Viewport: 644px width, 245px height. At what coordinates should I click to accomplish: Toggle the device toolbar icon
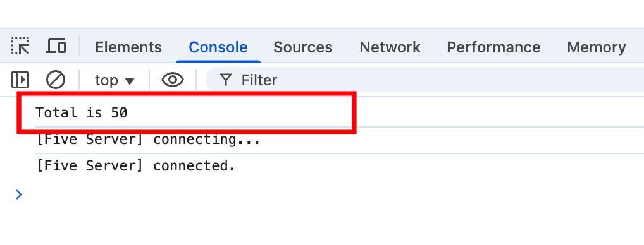(56, 46)
